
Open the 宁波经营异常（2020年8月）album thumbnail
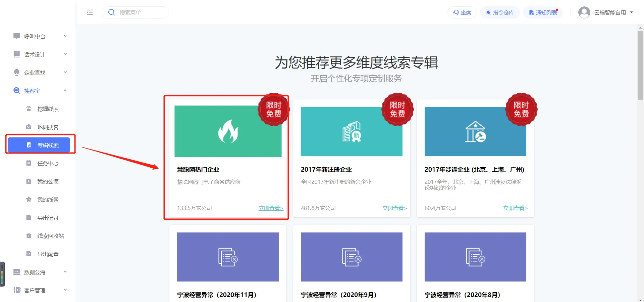(x=475, y=257)
